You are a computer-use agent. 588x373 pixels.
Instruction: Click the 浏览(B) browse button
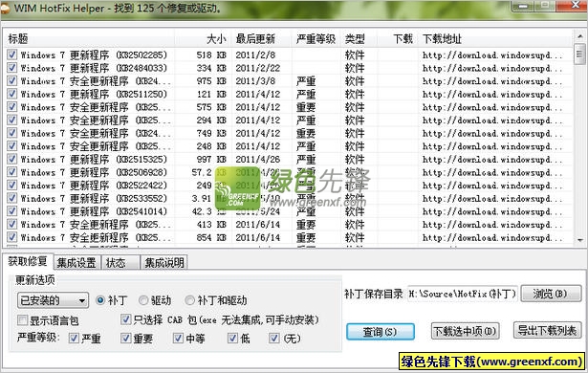tap(551, 294)
